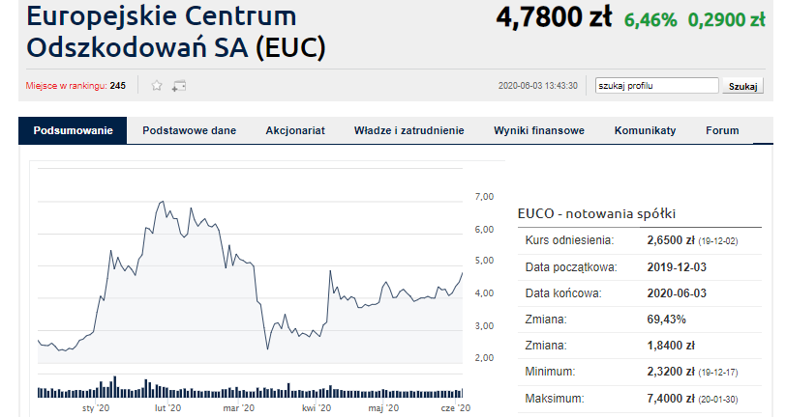The height and width of the screenshot is (417, 786).
Task: Switch to the Forum tab
Action: click(x=722, y=131)
